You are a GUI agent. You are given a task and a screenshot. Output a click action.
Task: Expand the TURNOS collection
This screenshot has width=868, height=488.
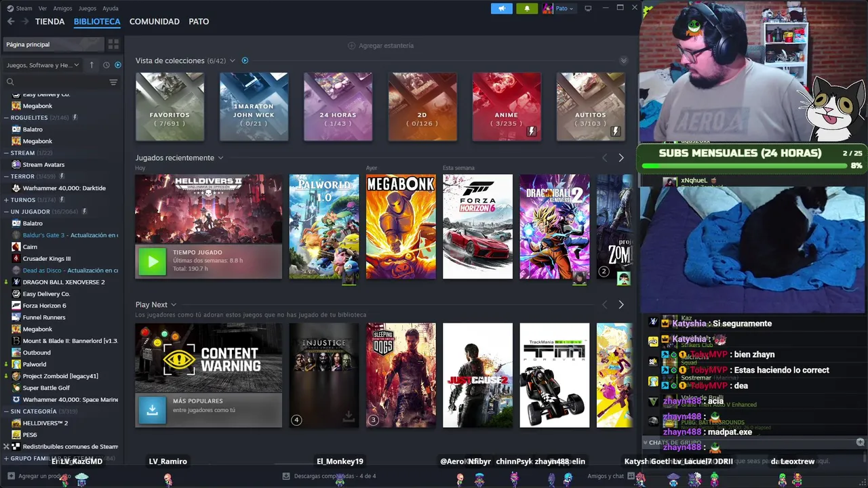click(x=7, y=200)
